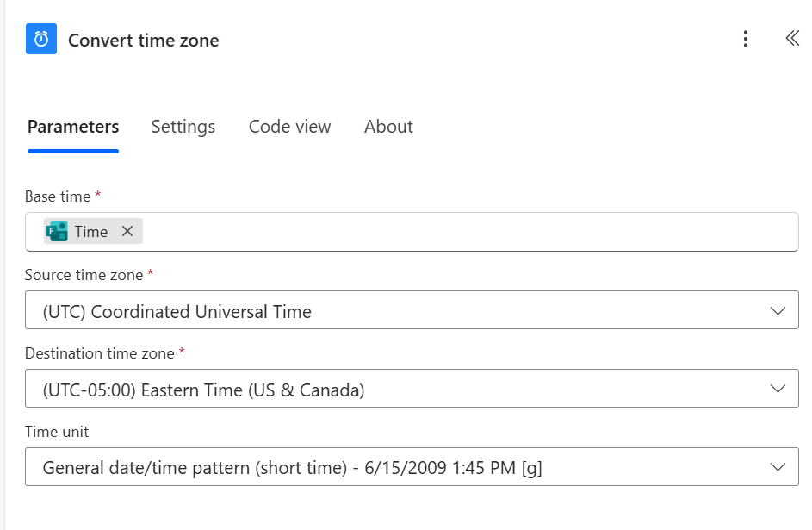812x530 pixels.
Task: Click the Time unit field label
Action: click(x=56, y=432)
